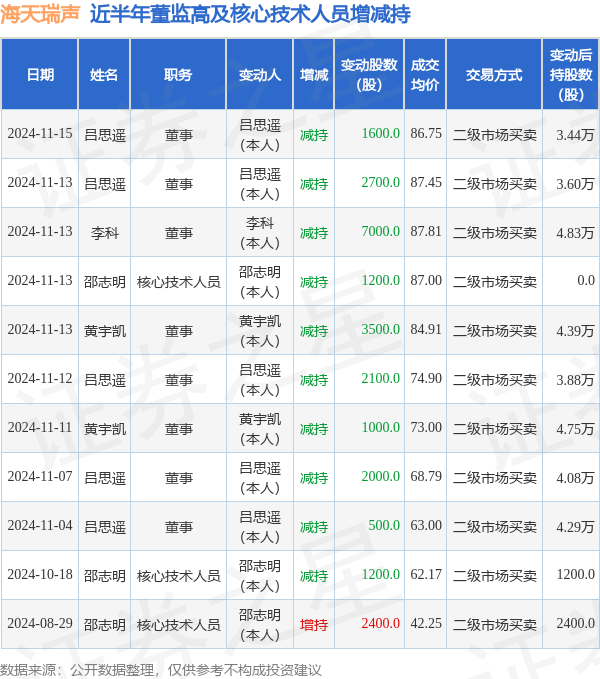Click the average price 84.91

426,329
